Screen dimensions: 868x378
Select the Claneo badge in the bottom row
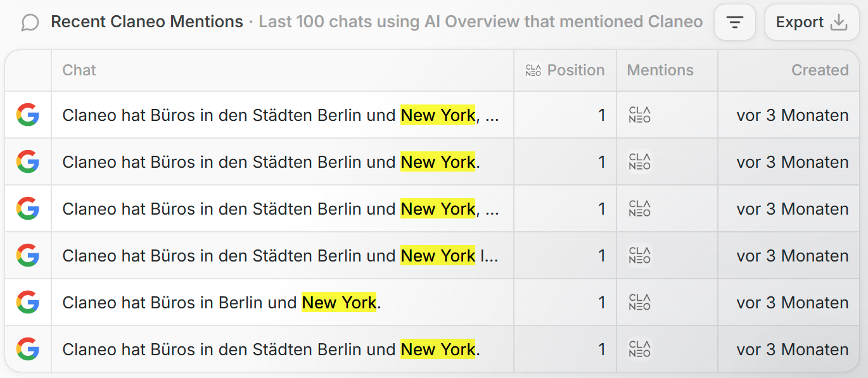pos(639,349)
